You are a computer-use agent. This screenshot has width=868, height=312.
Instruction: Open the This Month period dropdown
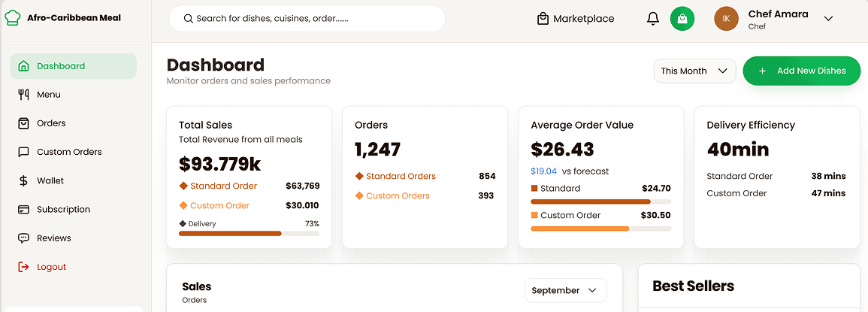click(x=694, y=71)
